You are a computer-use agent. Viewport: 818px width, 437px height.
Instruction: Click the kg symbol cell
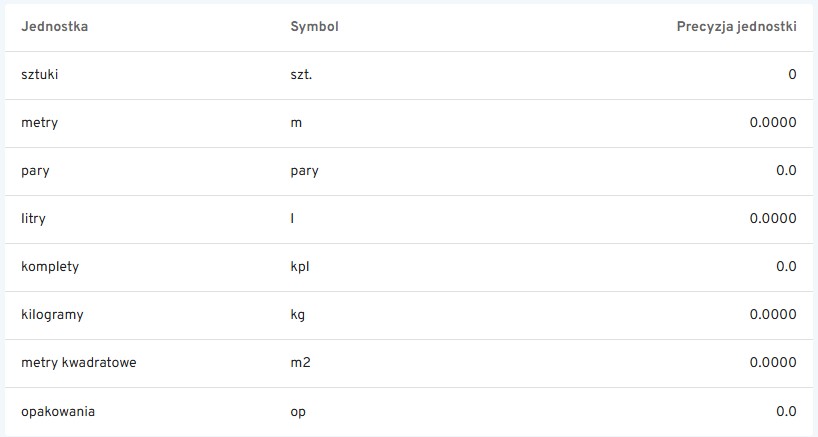click(297, 315)
